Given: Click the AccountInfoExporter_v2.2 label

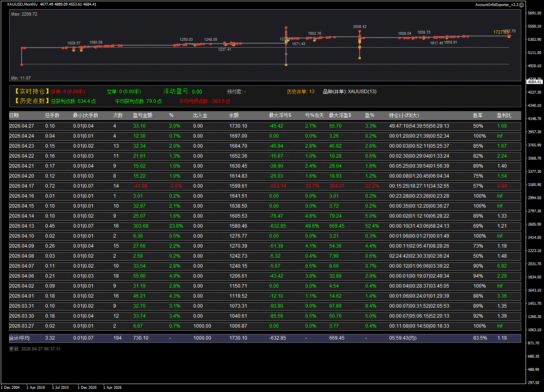Looking at the screenshot, I should (x=496, y=4).
